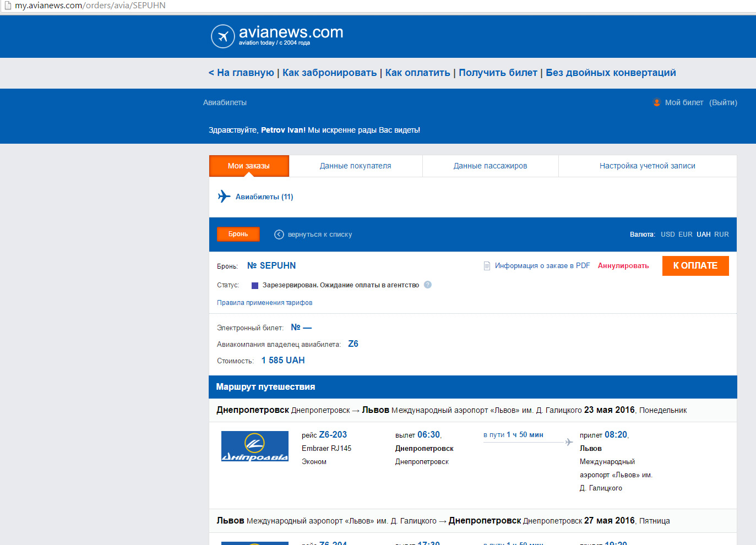756x545 pixels.
Task: Click the back arrow circle icon near вернуться к списку
Action: coord(279,235)
